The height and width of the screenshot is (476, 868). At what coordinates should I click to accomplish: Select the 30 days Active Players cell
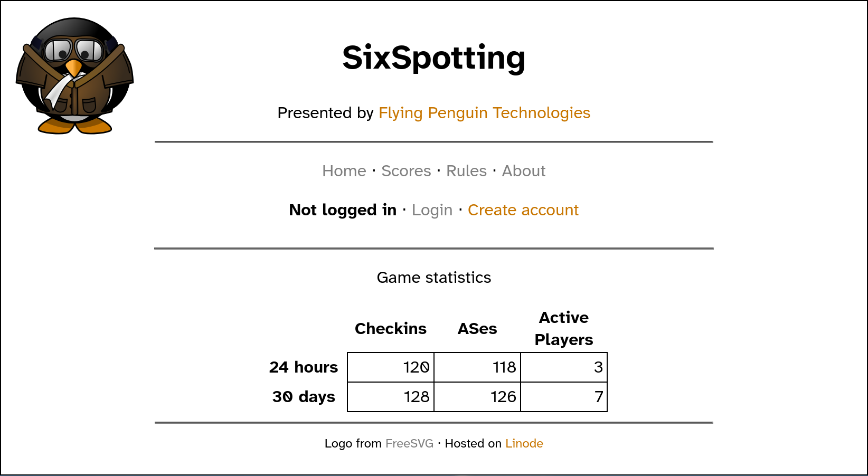coord(564,397)
